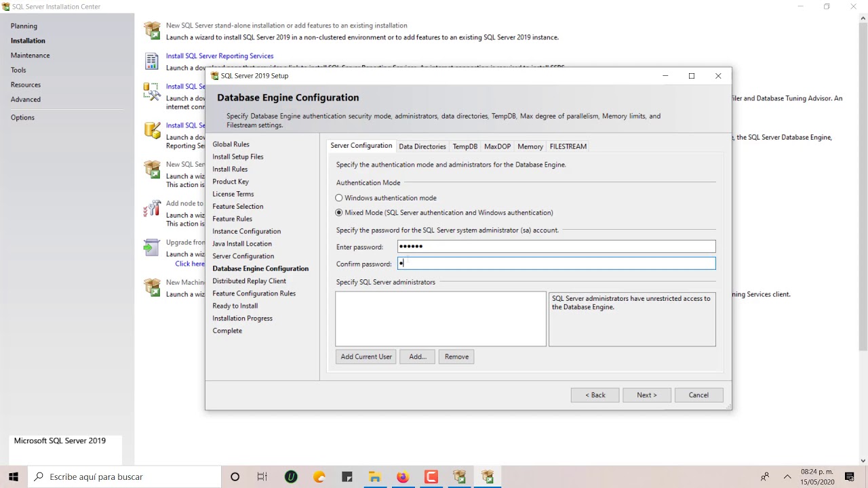Switch to the Data Directories tab
Image resolution: width=868 pixels, height=488 pixels.
pyautogui.click(x=422, y=146)
